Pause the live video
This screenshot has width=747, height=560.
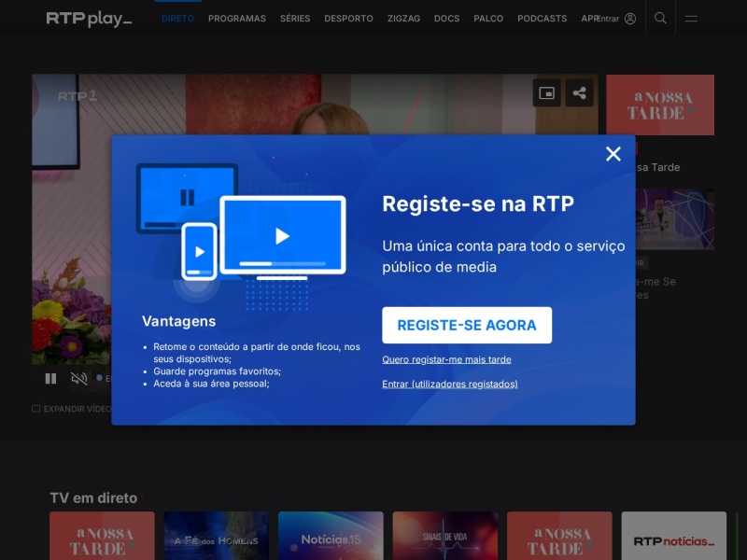(x=50, y=379)
